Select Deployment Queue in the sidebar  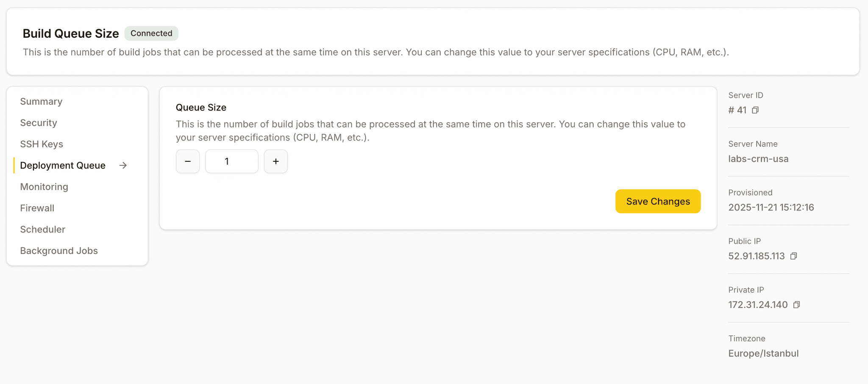click(63, 166)
